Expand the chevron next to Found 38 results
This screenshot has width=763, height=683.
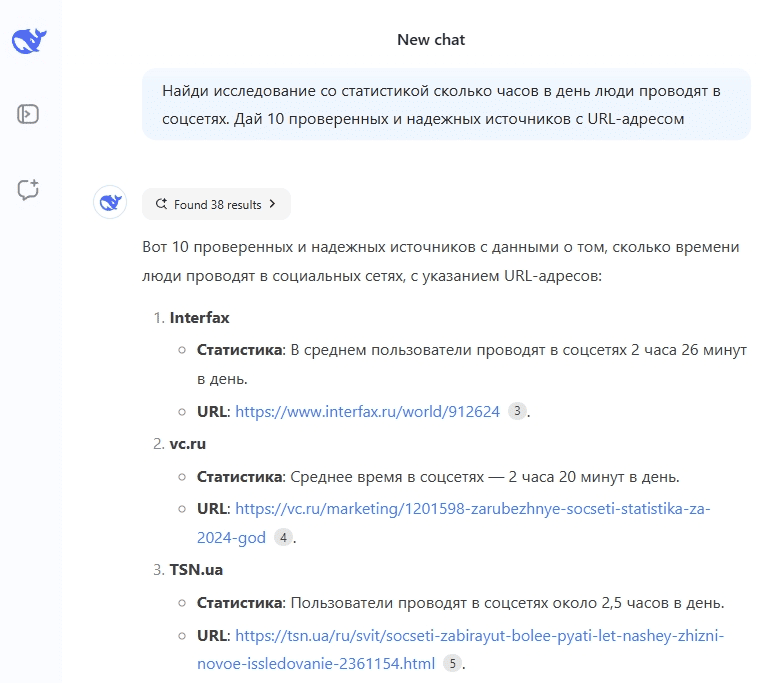tap(272, 204)
